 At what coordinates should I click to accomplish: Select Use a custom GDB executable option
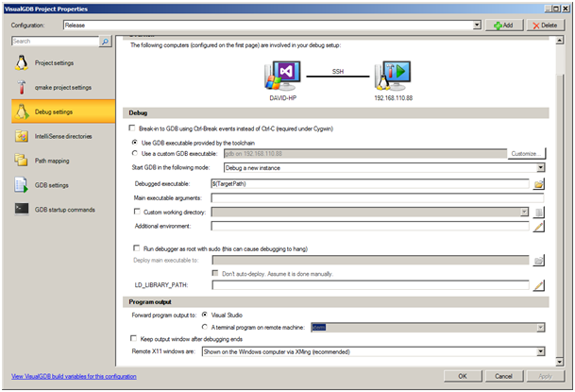(135, 153)
